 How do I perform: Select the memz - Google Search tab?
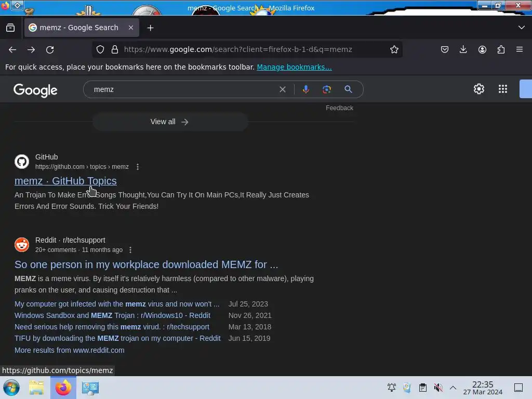[x=82, y=28]
